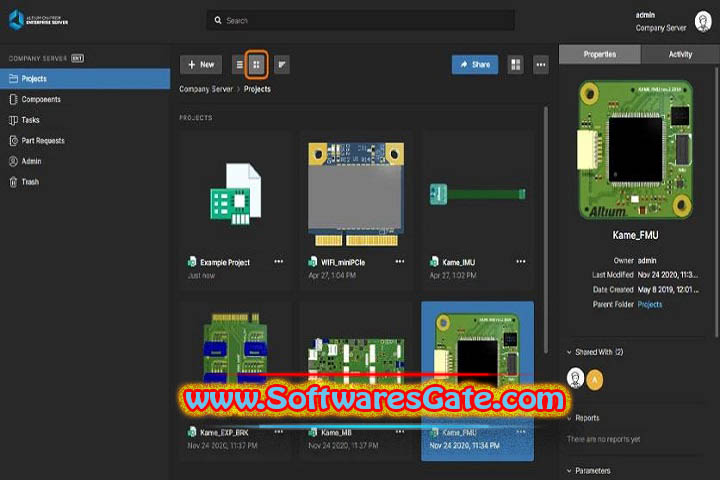720x480 pixels.
Task: Click the projects list scrollbar
Action: click(546, 230)
